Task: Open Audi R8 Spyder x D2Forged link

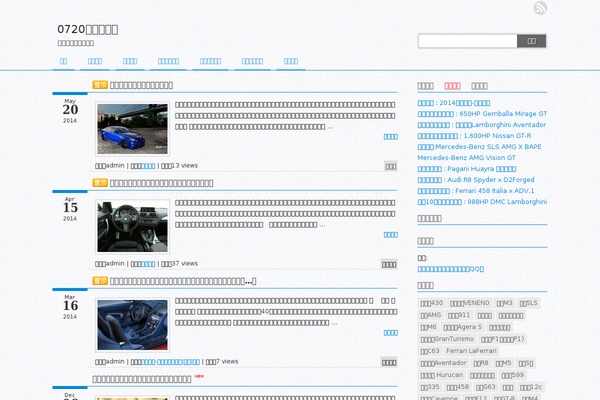Action: (x=476, y=180)
